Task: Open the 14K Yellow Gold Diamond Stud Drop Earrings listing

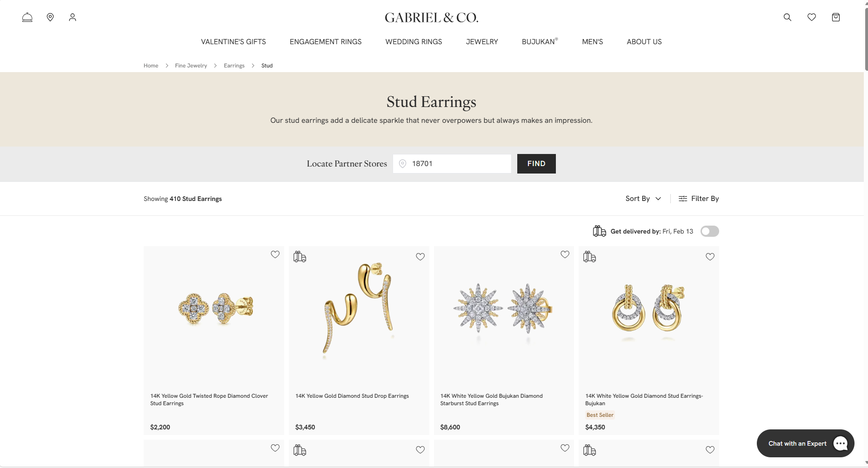Action: pyautogui.click(x=352, y=396)
